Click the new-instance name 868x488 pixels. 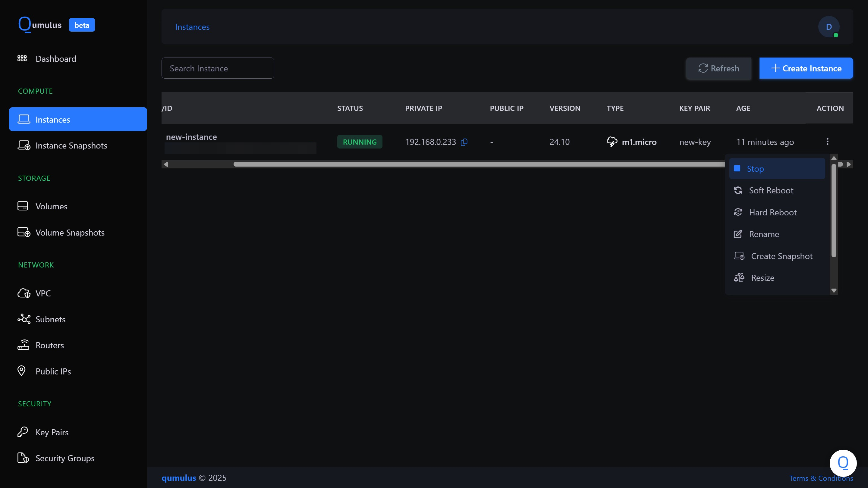(191, 137)
